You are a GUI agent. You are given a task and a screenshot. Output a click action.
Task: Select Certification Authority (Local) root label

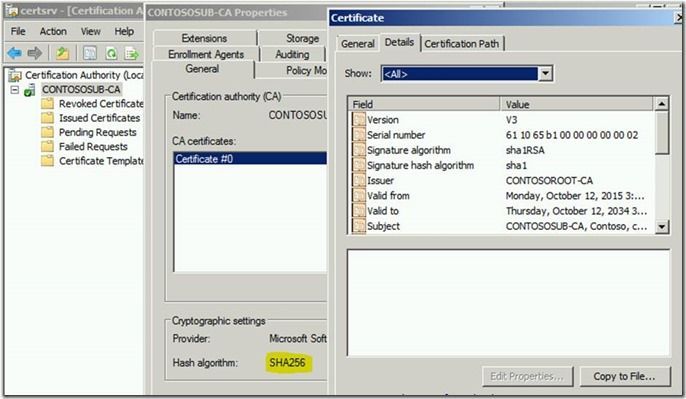click(x=84, y=75)
